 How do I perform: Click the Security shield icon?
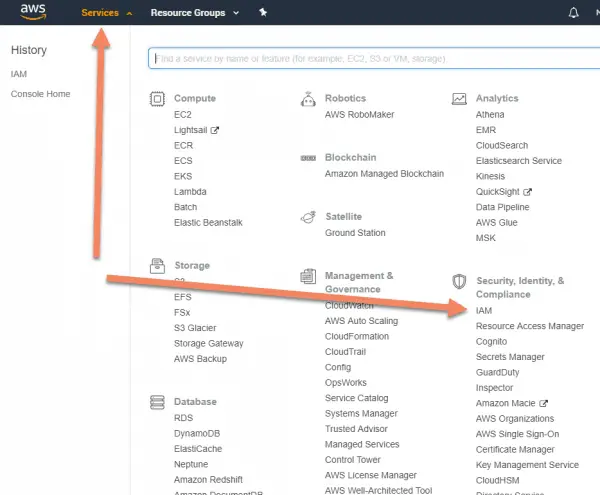pos(459,282)
